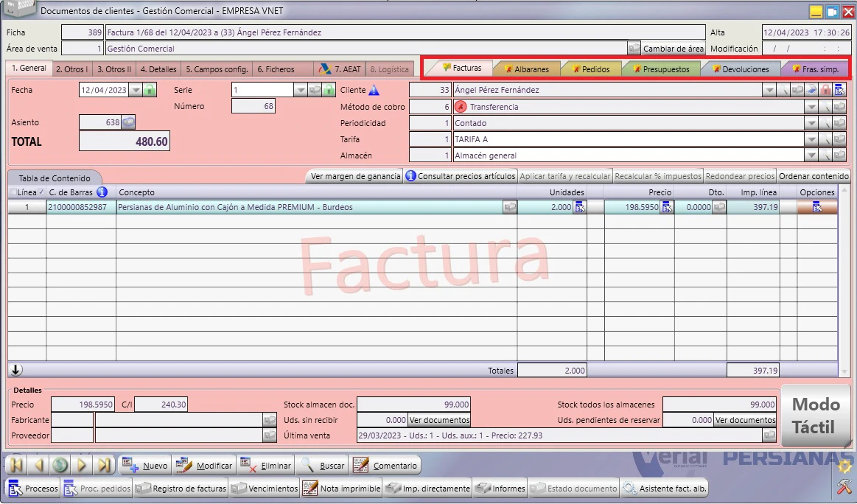Open the 4. Detalles tab
Screen dimensions: 857x504
pyautogui.click(x=158, y=69)
